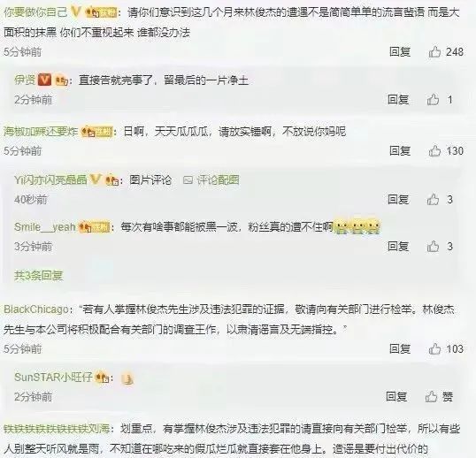Reply to BlackChicago's comment
This screenshot has width=476, height=458.
click(400, 349)
